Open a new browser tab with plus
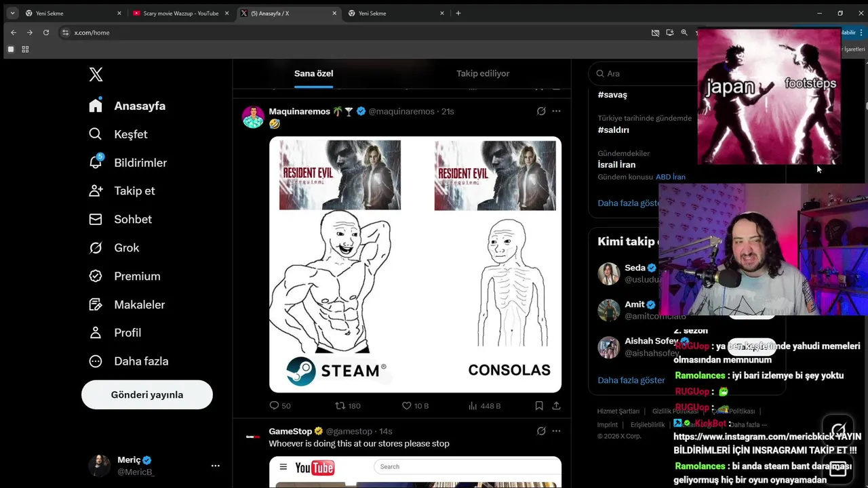 458,13
